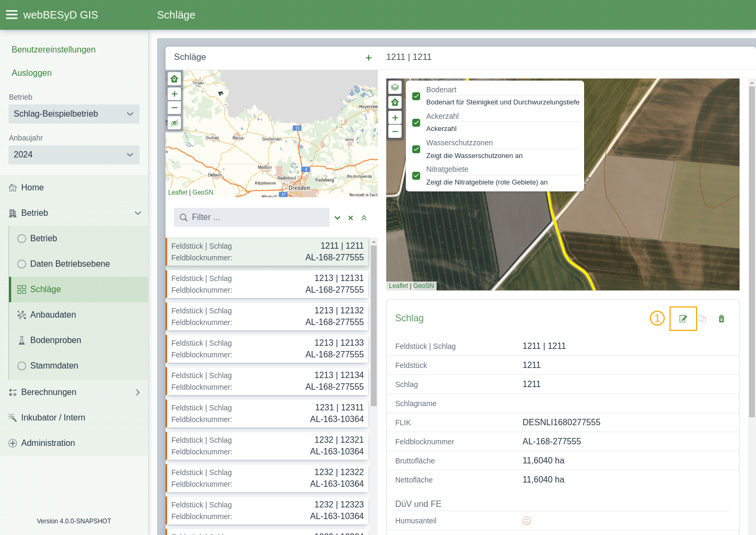Zoom in on the aerial map
The image size is (756, 535).
(x=395, y=118)
